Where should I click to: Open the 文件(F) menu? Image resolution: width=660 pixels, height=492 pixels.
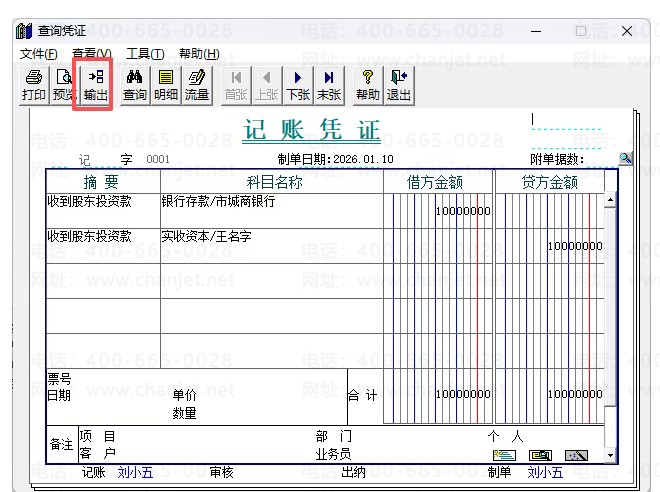[38, 54]
